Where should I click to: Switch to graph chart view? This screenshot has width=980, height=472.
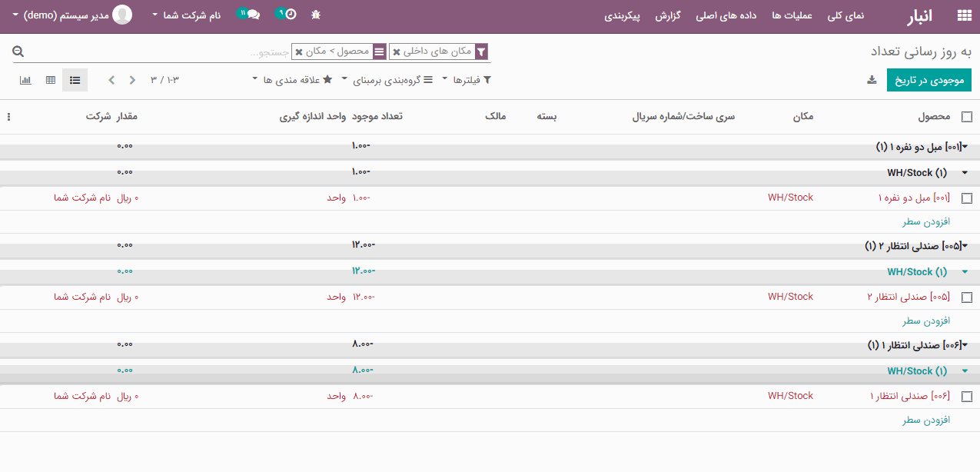click(x=25, y=80)
